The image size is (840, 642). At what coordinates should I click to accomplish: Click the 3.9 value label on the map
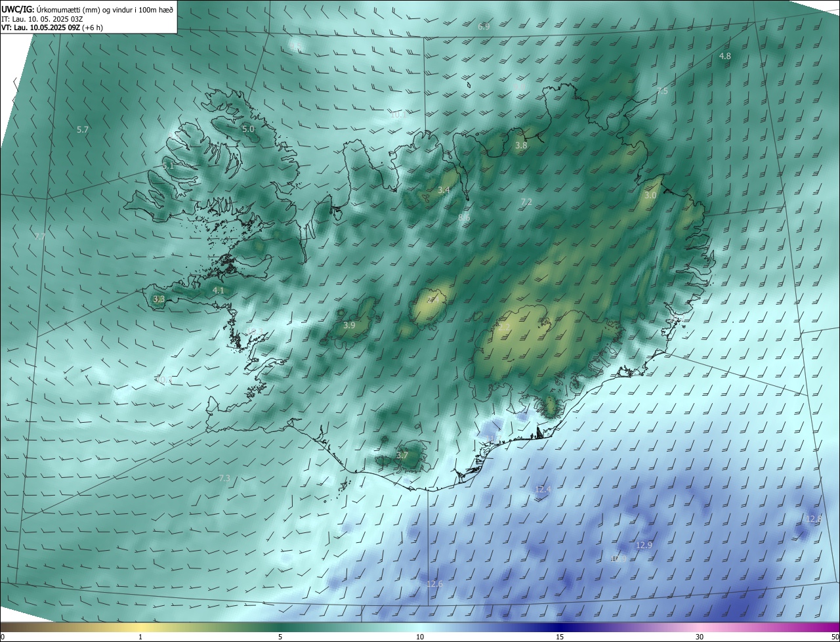349,326
